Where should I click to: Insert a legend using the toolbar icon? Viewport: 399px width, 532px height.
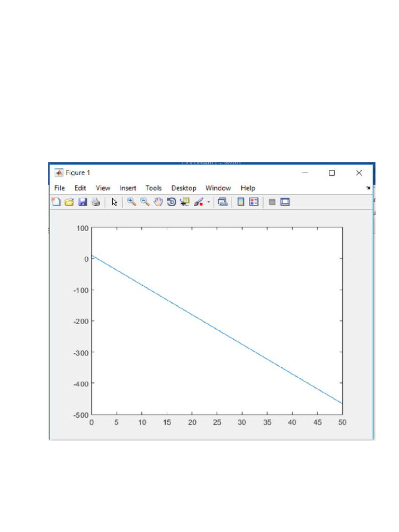(254, 202)
